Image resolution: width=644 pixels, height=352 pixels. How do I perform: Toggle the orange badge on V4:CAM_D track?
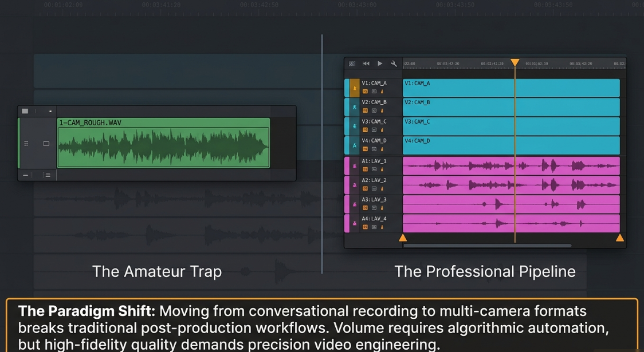pos(365,149)
